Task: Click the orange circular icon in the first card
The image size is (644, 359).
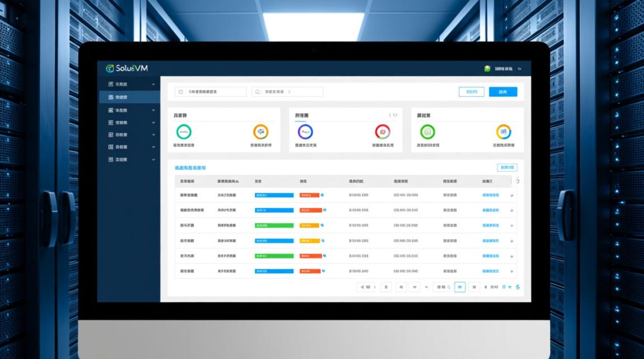Action: coord(261,132)
